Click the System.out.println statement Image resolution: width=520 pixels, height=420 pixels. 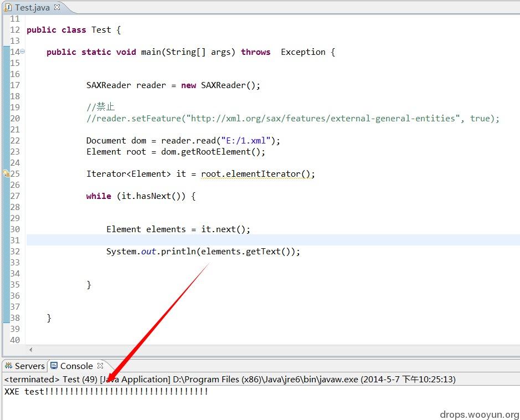point(203,251)
